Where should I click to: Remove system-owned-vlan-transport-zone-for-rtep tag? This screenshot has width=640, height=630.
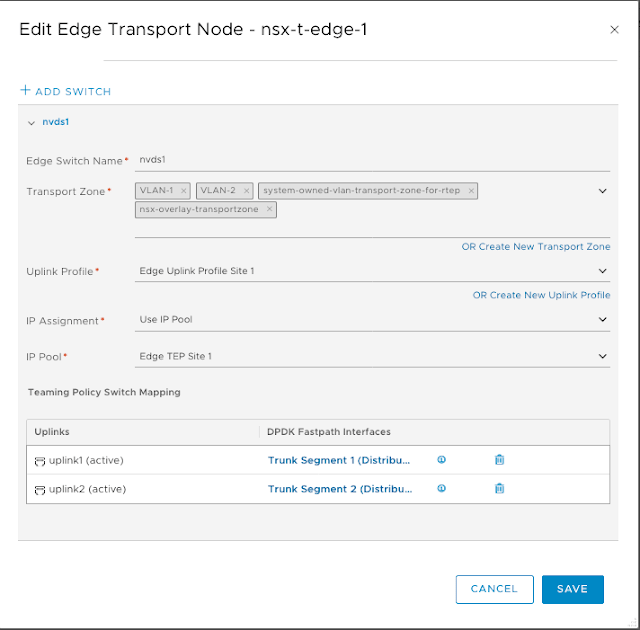click(x=471, y=190)
